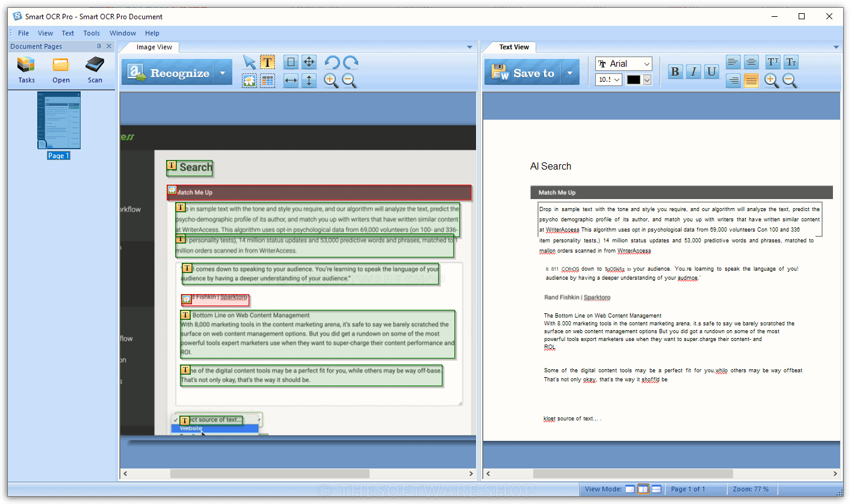Click the Open folder icon

pos(61,69)
